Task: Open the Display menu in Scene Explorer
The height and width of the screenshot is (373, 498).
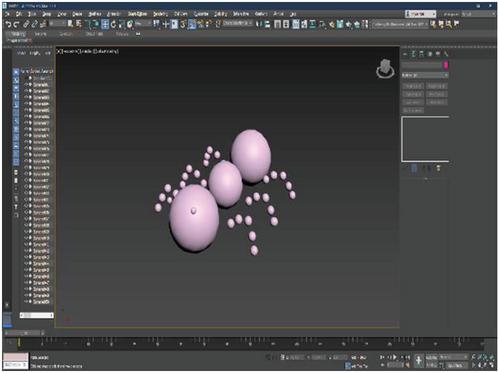Action: pyautogui.click(x=35, y=53)
